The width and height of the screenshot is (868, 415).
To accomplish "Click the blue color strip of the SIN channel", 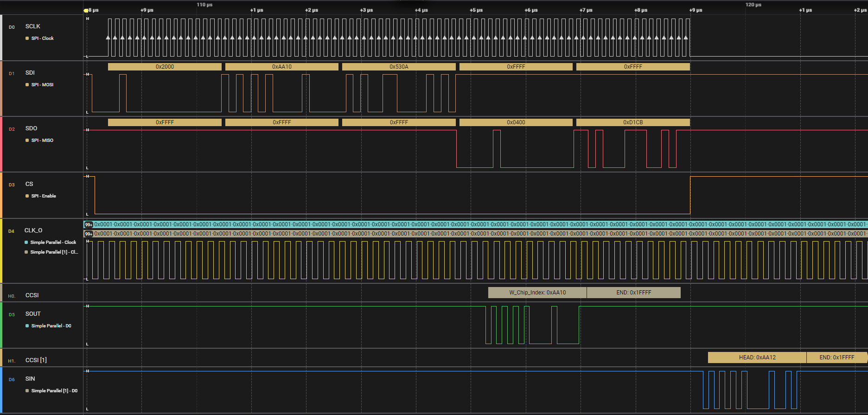I will tap(1, 389).
